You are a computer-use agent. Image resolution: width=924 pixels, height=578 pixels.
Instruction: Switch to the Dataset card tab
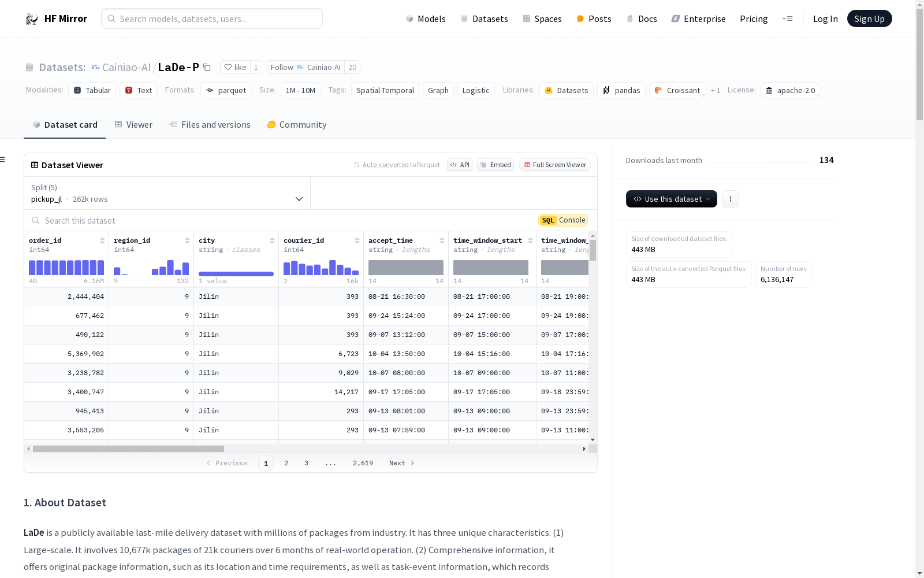click(65, 125)
